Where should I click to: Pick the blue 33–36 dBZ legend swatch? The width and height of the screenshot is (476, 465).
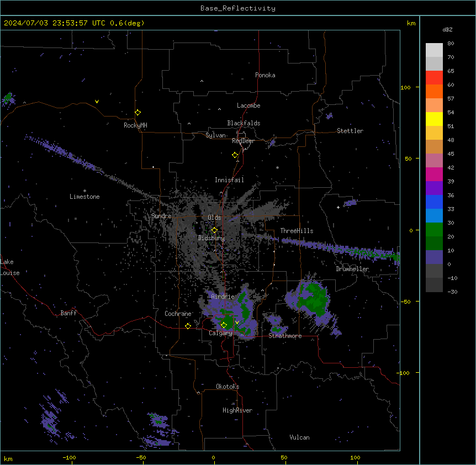434,202
